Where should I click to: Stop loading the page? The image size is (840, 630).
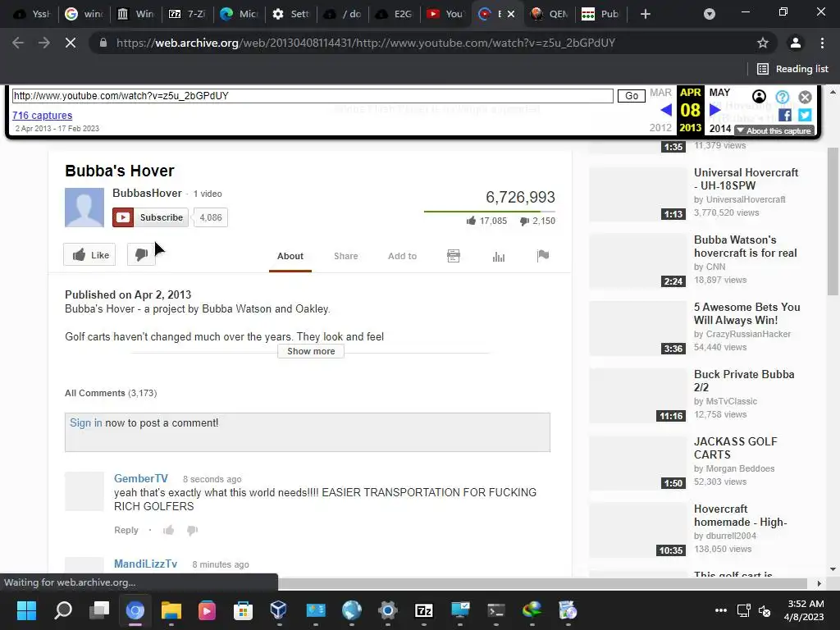click(71, 43)
